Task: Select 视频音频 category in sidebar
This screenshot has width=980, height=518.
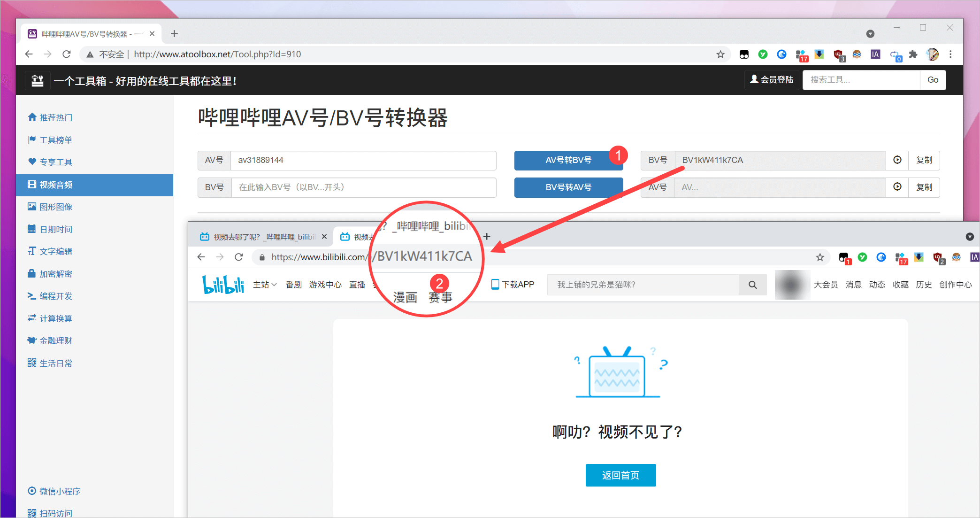Action: 55,185
